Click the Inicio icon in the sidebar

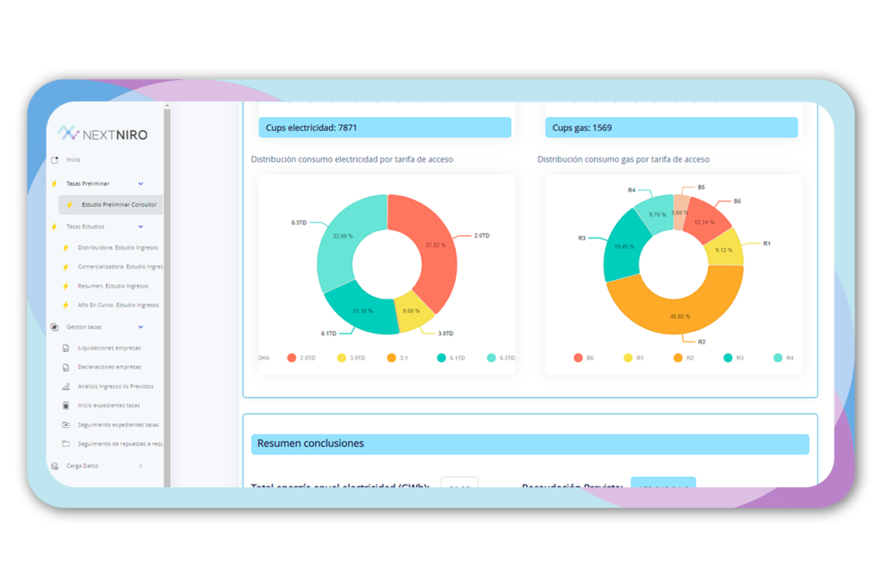tap(54, 160)
